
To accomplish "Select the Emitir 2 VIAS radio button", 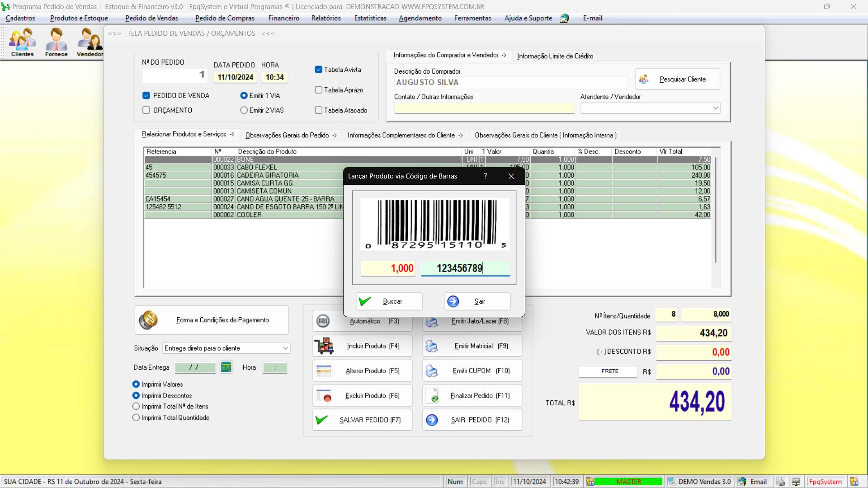I will (244, 110).
